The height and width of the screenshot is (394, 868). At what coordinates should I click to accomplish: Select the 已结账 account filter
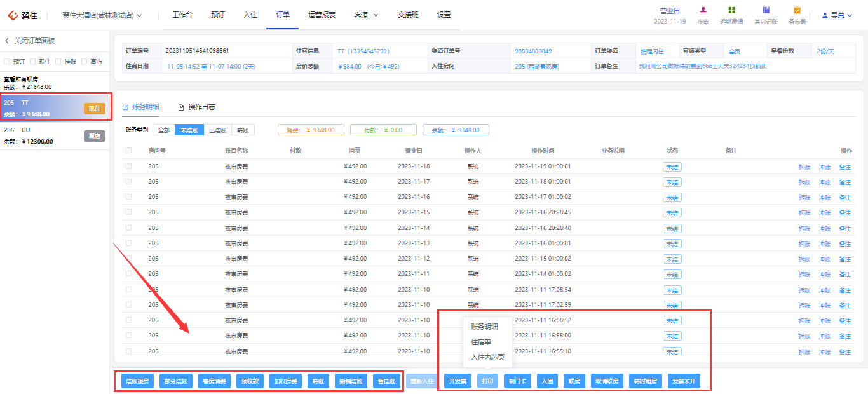tap(217, 130)
